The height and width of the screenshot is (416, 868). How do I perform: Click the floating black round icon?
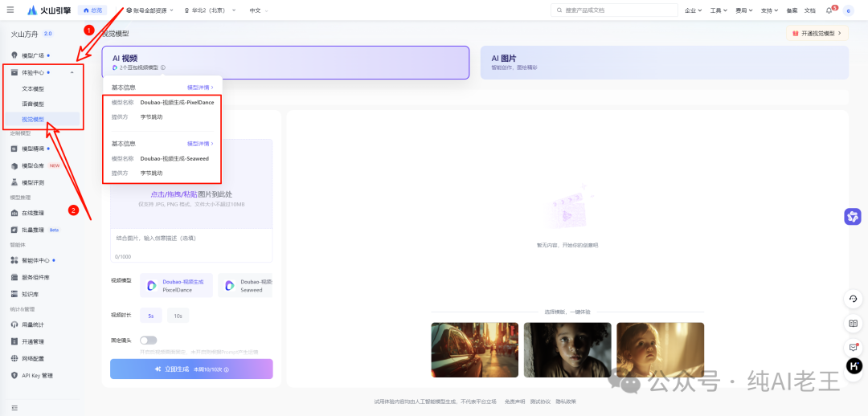click(x=854, y=365)
